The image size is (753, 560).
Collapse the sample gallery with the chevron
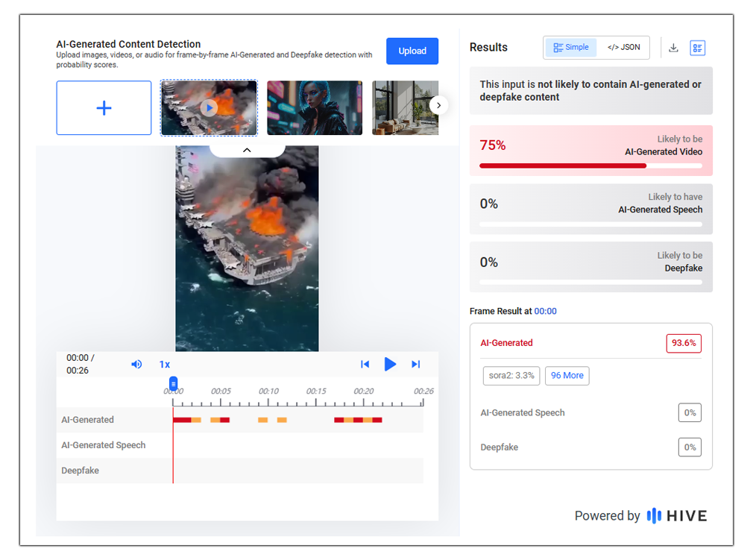click(x=247, y=150)
